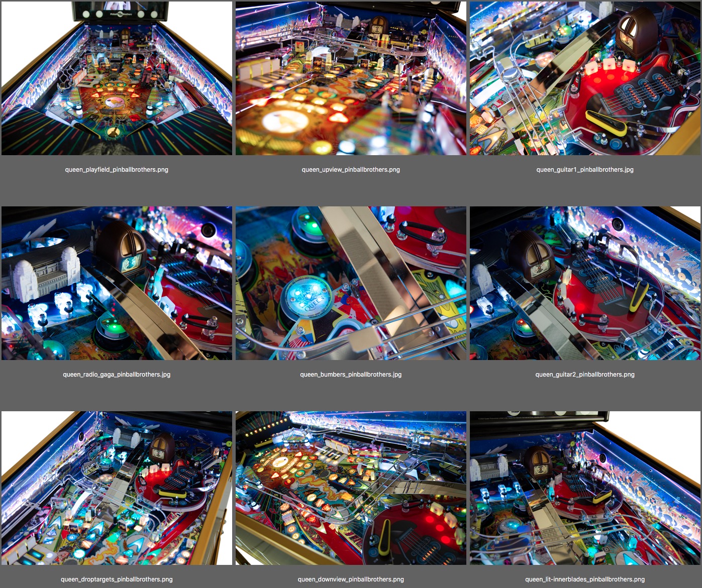Click the queen_lit-innerblades_pinballbrothers.png file name
The width and height of the screenshot is (702, 588).
point(585,579)
